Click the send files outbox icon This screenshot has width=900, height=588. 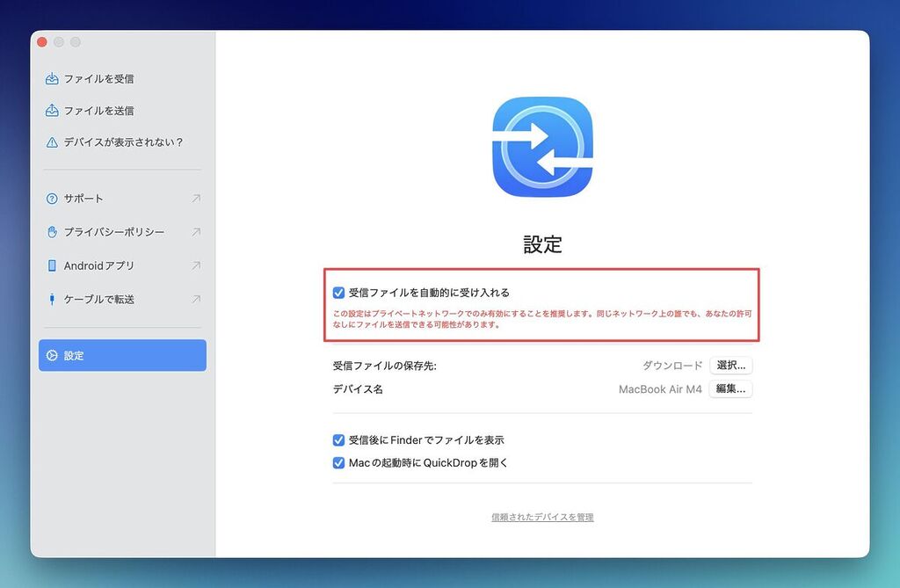(x=52, y=111)
